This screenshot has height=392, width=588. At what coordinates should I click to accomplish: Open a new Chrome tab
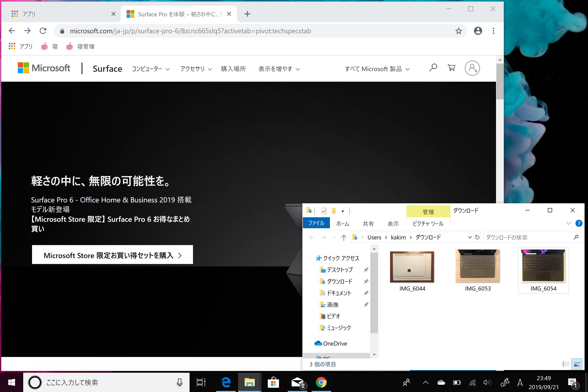point(247,14)
